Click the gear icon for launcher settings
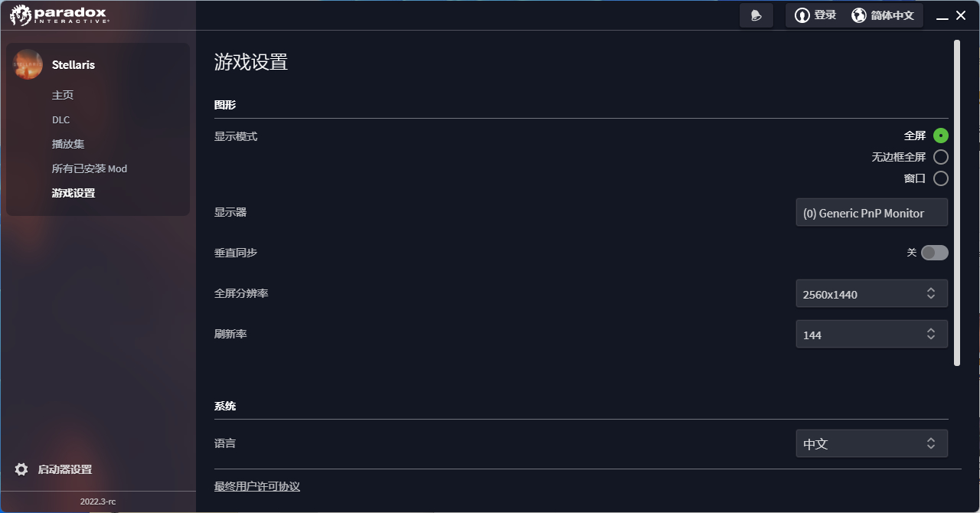 pyautogui.click(x=21, y=469)
